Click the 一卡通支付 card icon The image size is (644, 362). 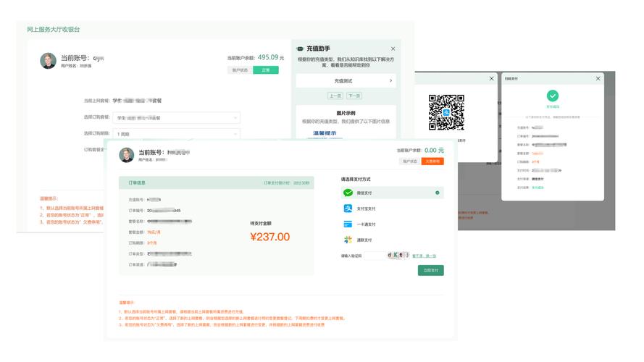coord(348,224)
